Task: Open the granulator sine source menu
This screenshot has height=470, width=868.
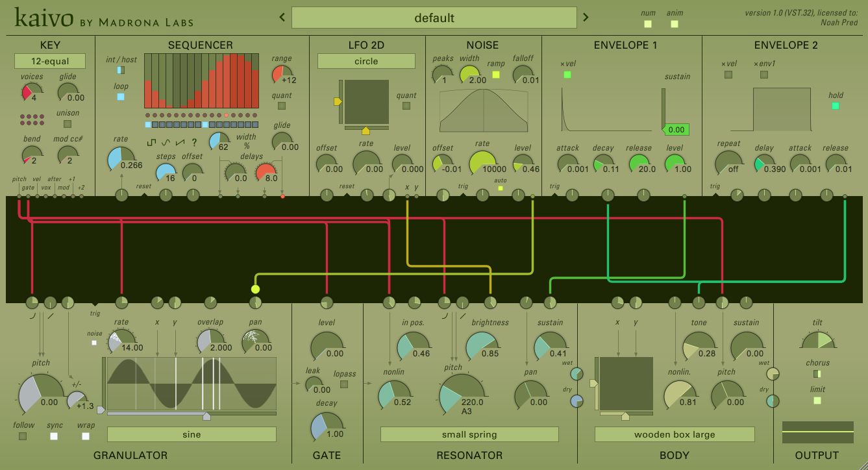Action: (192, 434)
